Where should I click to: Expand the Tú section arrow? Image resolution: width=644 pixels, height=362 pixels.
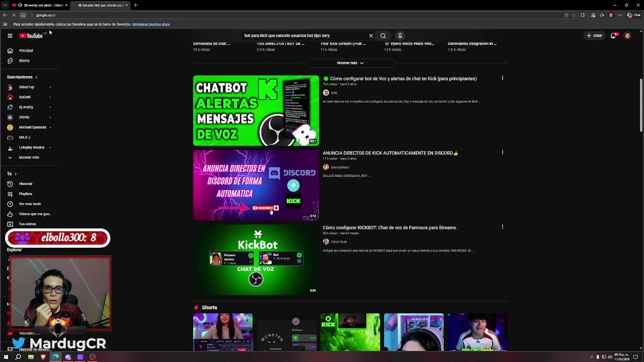[15, 174]
